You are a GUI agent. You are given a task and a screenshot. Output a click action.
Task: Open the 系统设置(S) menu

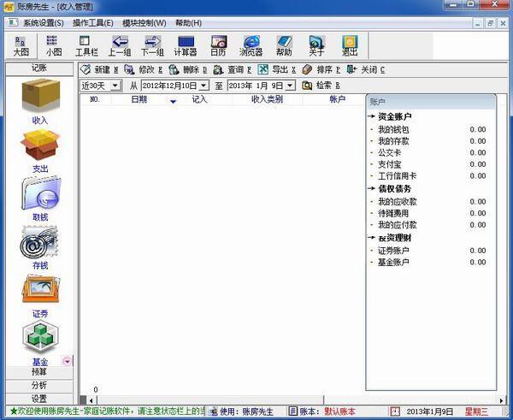point(44,23)
